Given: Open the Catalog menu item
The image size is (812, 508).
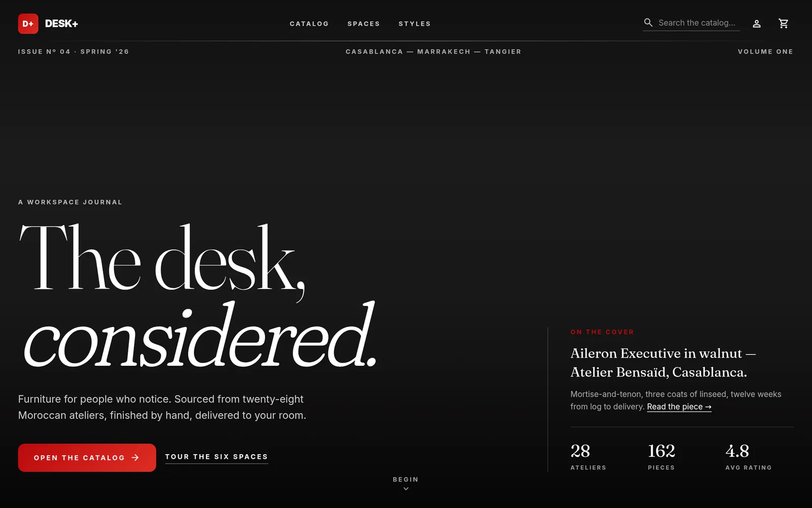Looking at the screenshot, I should point(309,24).
